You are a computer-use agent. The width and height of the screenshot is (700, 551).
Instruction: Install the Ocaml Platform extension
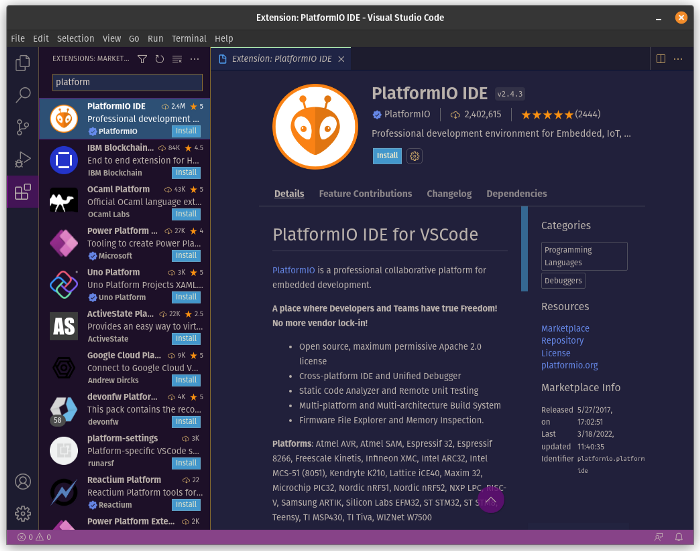pyautogui.click(x=186, y=214)
